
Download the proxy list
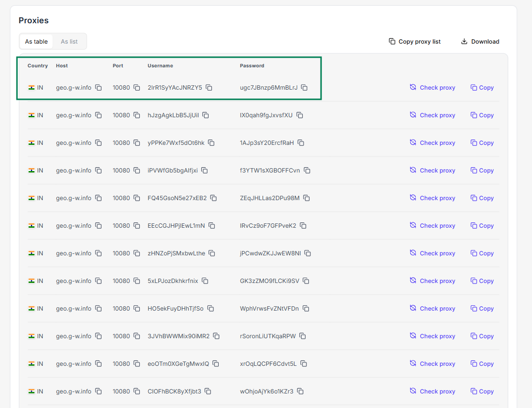click(480, 41)
